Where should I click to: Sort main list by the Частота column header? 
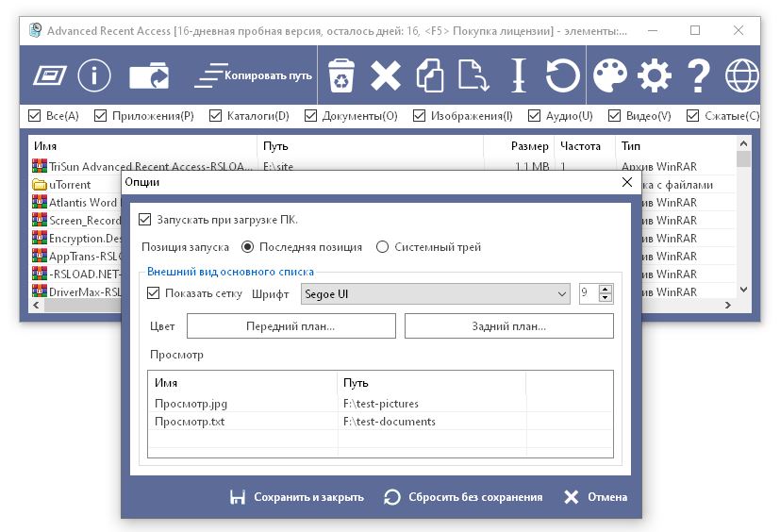tap(585, 146)
